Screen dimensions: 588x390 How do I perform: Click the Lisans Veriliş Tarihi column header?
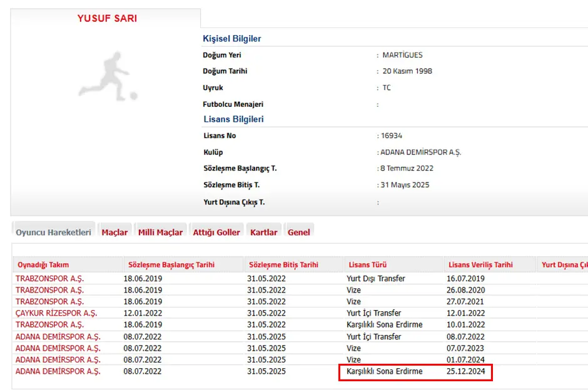click(x=480, y=265)
